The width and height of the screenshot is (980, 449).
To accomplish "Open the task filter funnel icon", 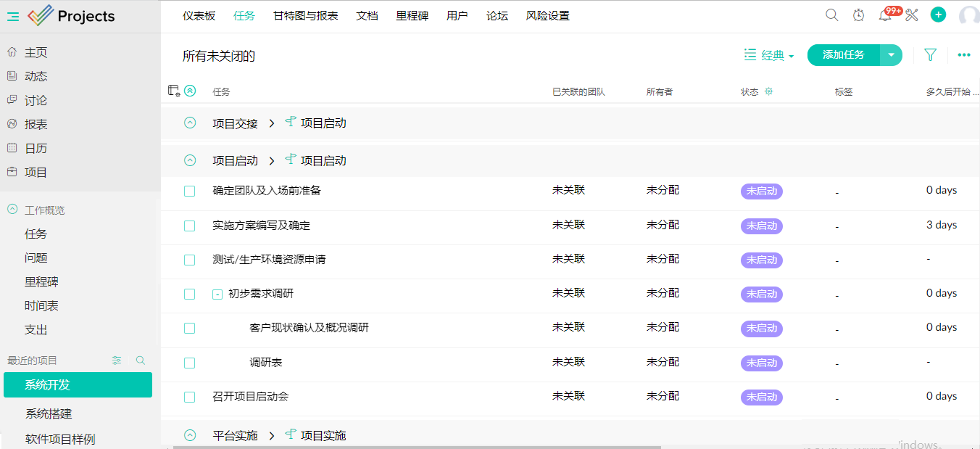I will 931,55.
